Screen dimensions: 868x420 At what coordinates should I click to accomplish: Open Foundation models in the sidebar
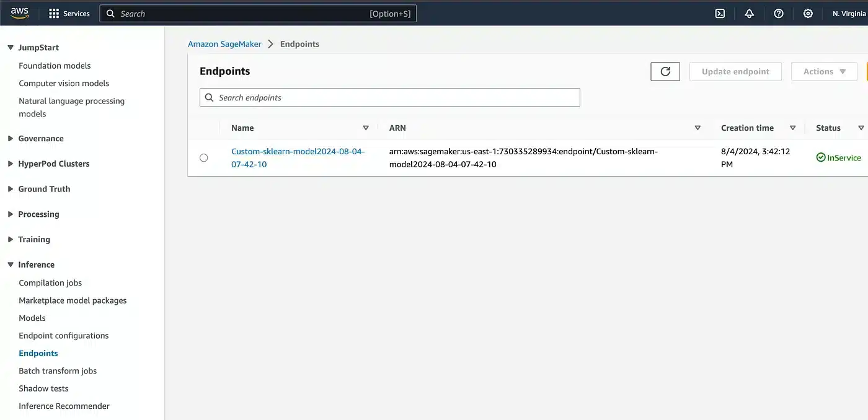tap(55, 66)
